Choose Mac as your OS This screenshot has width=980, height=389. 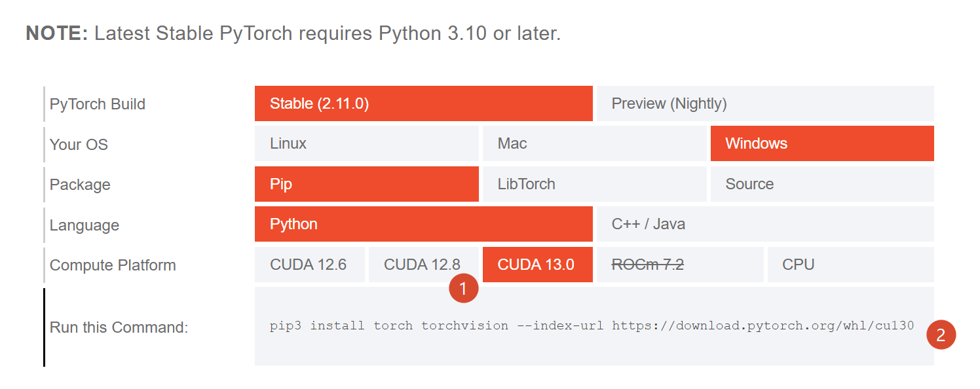pyautogui.click(x=594, y=143)
